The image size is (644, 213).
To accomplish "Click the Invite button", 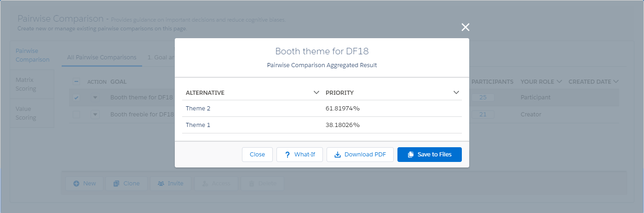I will pyautogui.click(x=170, y=184).
